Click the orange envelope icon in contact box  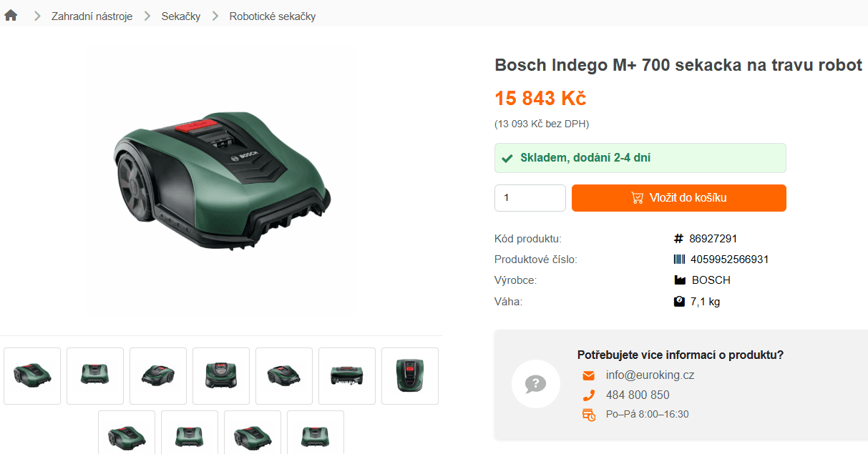point(588,375)
